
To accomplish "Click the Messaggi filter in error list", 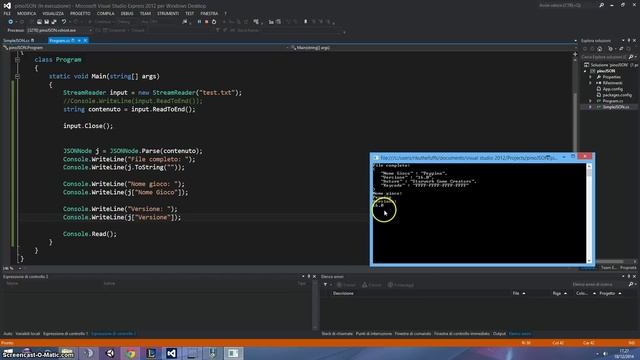I will 401,284.
